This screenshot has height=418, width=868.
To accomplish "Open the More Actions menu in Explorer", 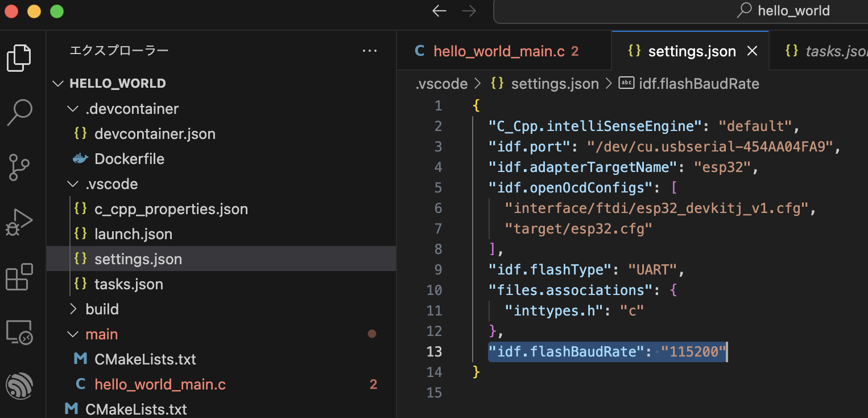I will [x=370, y=51].
